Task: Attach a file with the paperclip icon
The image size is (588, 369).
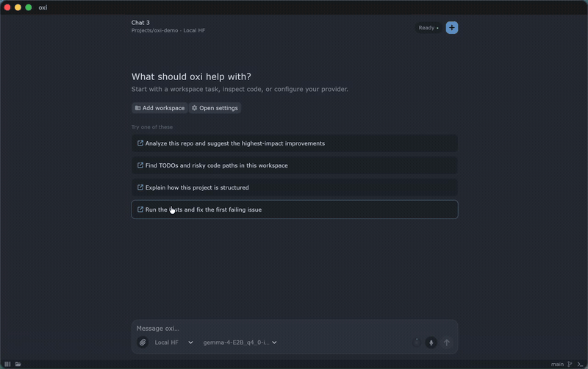Action: [143, 343]
